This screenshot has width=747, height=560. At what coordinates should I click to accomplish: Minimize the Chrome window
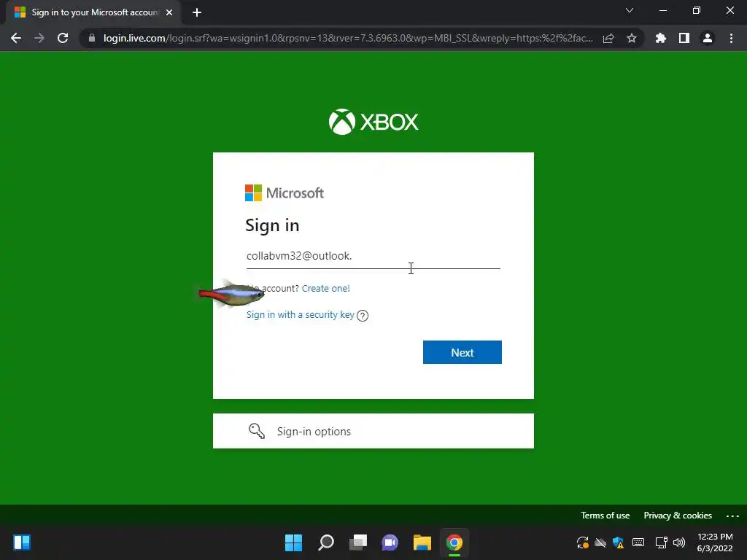663,10
